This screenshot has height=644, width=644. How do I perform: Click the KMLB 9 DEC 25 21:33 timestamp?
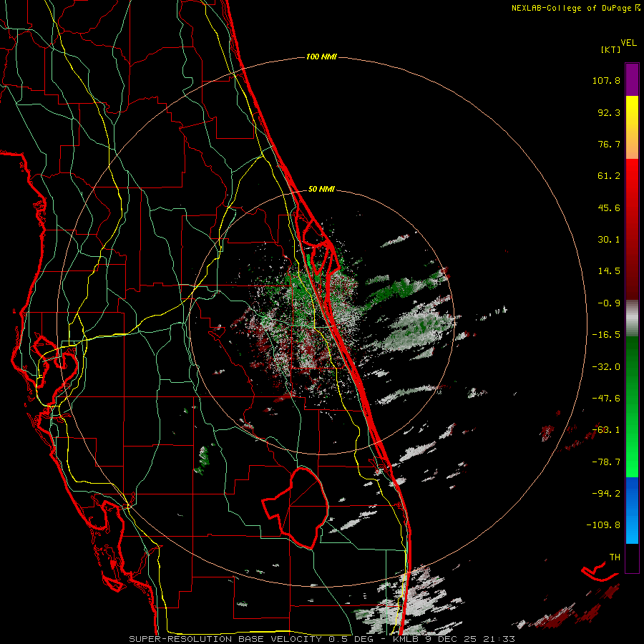pos(454,639)
